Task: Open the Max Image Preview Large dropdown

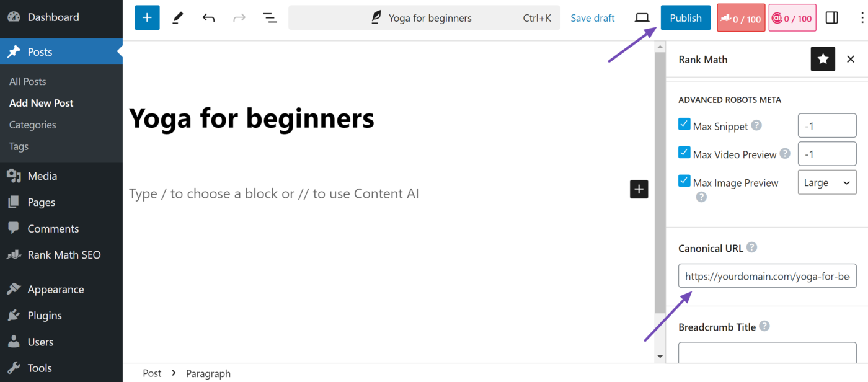Action: [x=827, y=182]
